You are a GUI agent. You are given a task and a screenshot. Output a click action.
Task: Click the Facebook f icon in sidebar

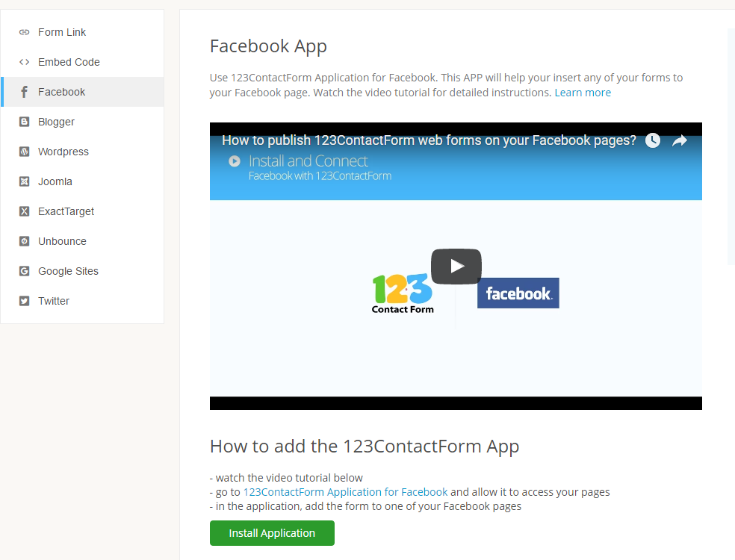(24, 92)
